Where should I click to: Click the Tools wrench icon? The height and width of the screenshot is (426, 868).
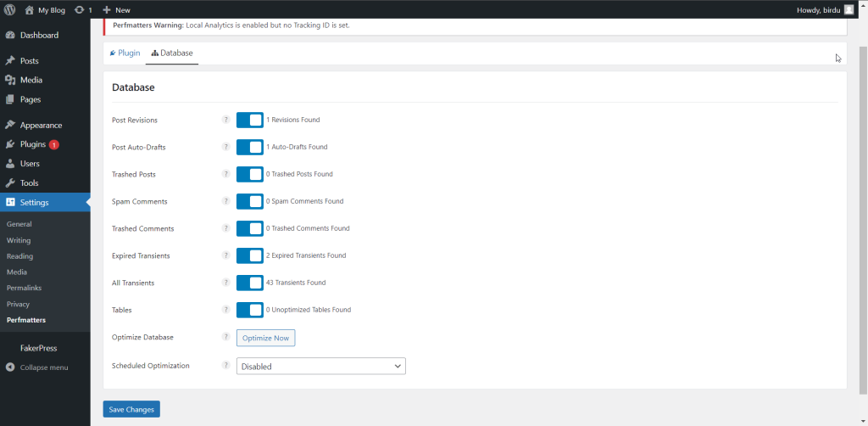click(10, 182)
